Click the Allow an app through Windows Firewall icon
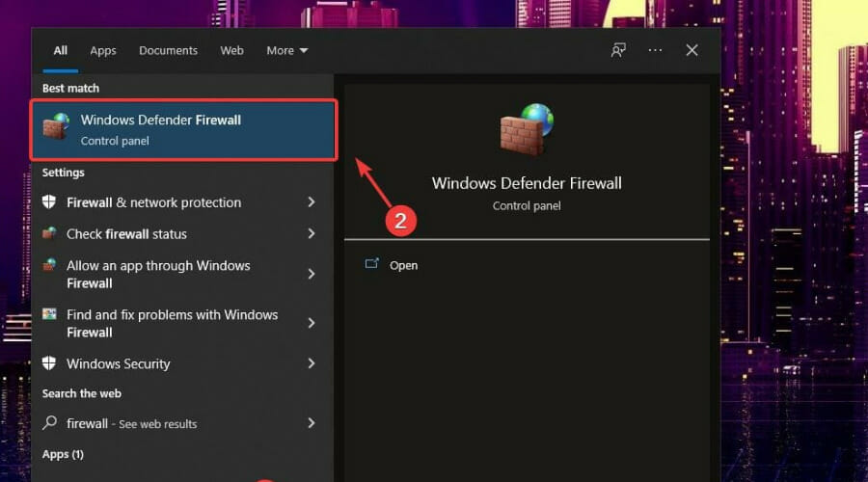Image resolution: width=868 pixels, height=482 pixels. tap(49, 264)
